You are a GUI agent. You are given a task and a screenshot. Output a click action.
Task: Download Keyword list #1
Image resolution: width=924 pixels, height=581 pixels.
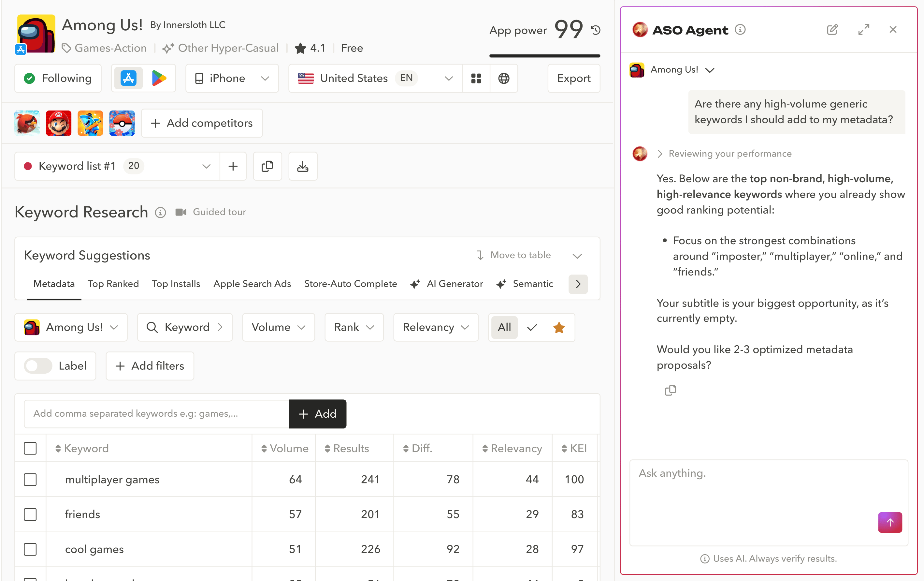(303, 166)
